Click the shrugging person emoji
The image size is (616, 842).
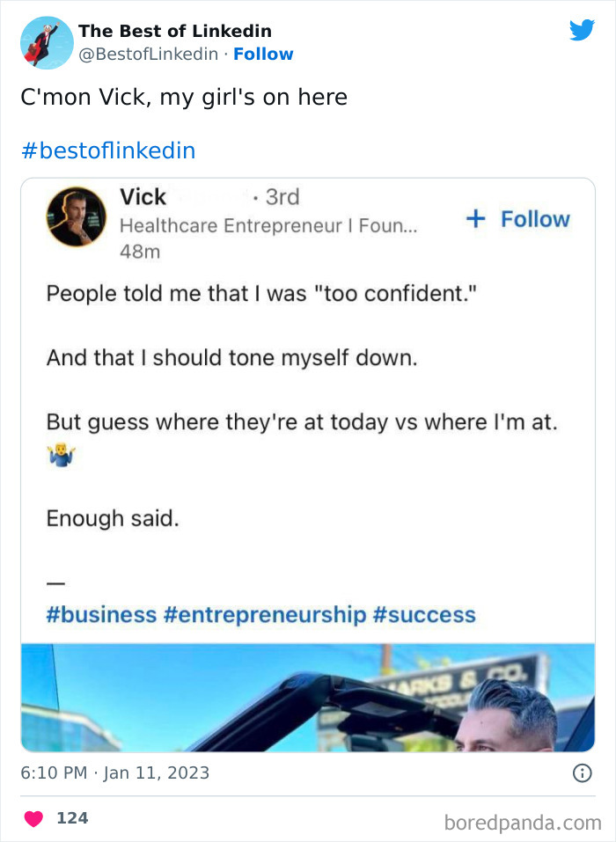point(61,456)
